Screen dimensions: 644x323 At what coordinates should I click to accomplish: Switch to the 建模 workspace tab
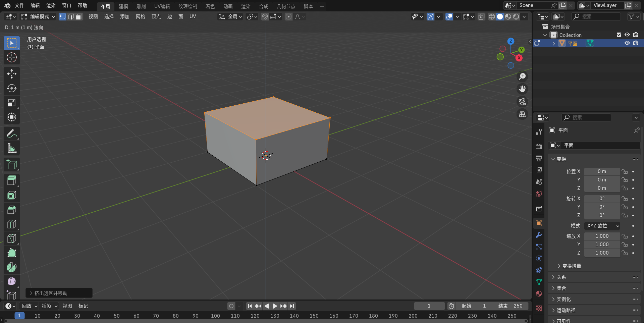coord(123,6)
